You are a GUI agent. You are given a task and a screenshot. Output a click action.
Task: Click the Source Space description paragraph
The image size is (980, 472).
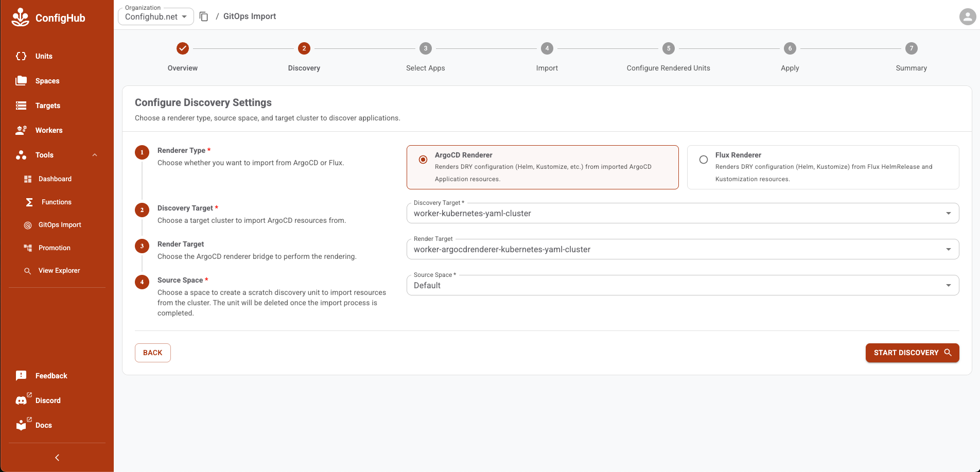pyautogui.click(x=272, y=303)
